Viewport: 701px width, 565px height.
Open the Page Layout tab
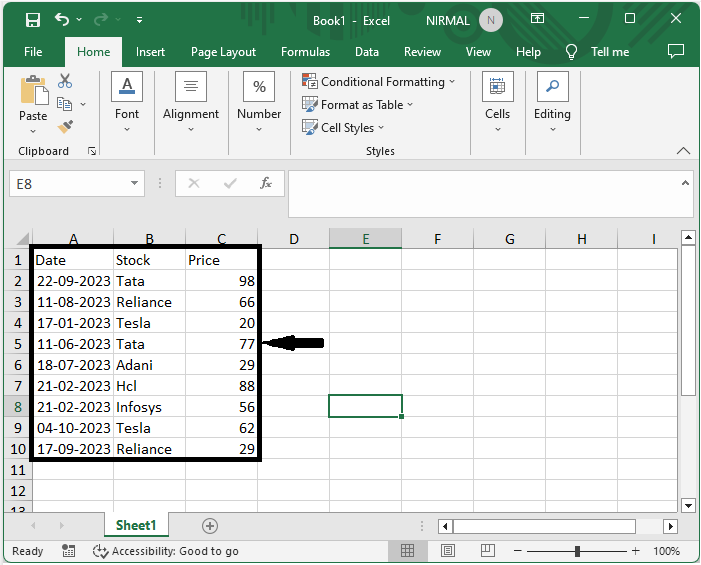tap(223, 52)
